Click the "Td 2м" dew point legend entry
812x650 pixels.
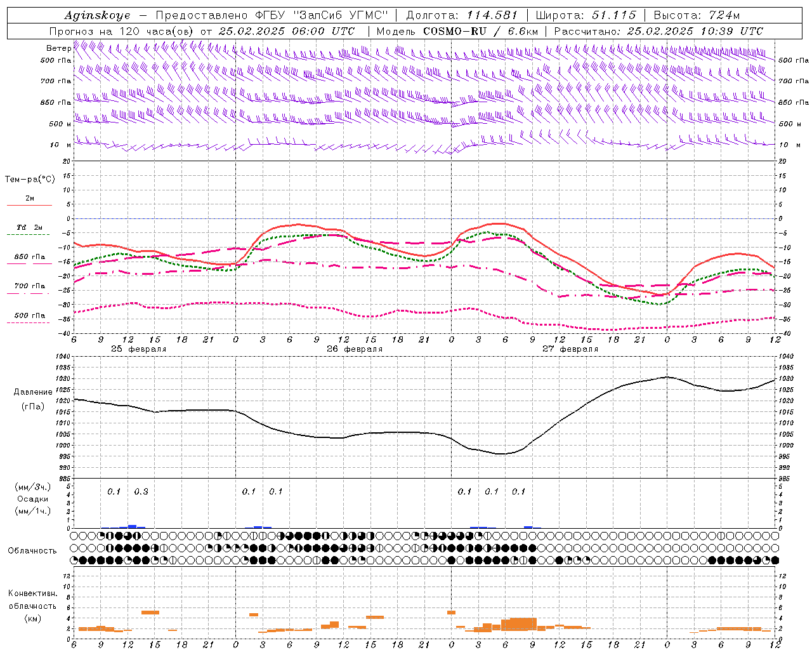30,227
